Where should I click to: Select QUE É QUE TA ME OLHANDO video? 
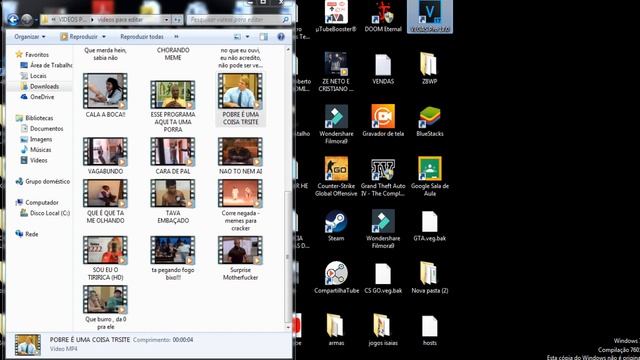tap(105, 193)
